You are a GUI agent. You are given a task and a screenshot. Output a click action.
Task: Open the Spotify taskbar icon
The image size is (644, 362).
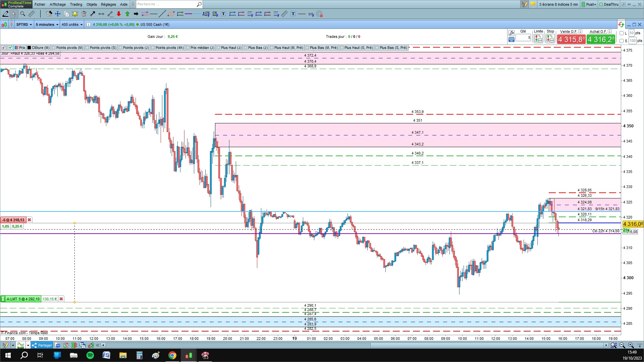[x=90, y=355]
